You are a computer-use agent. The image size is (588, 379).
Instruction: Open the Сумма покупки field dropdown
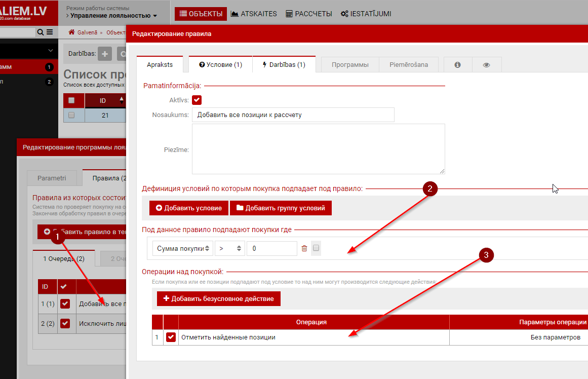pos(182,248)
